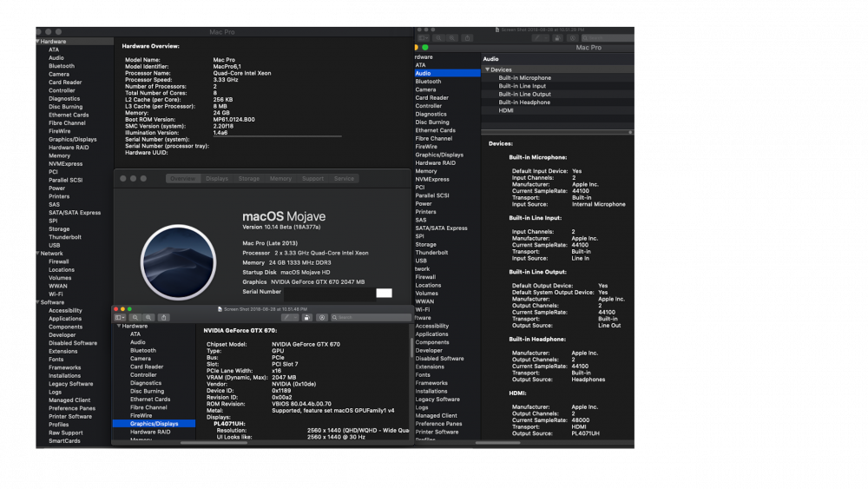
Task: Collapse Network section in Hardware Overview window sidebar
Action: [37, 254]
